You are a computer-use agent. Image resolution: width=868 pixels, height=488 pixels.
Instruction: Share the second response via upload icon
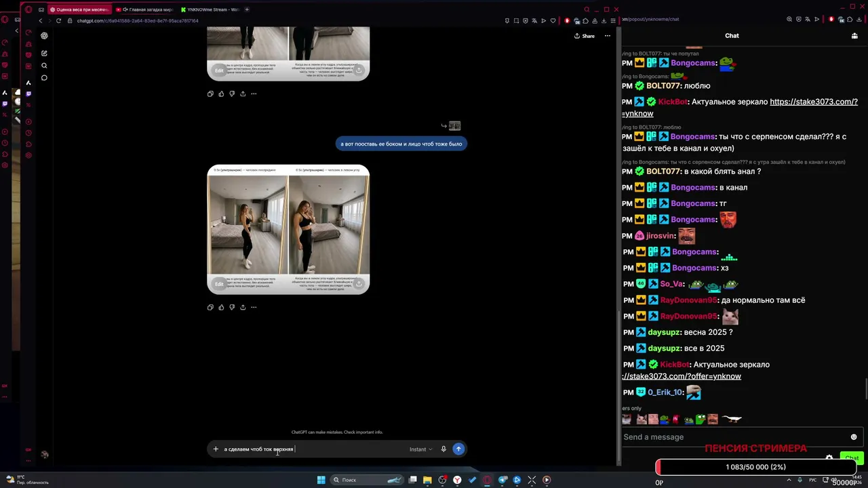pos(243,307)
